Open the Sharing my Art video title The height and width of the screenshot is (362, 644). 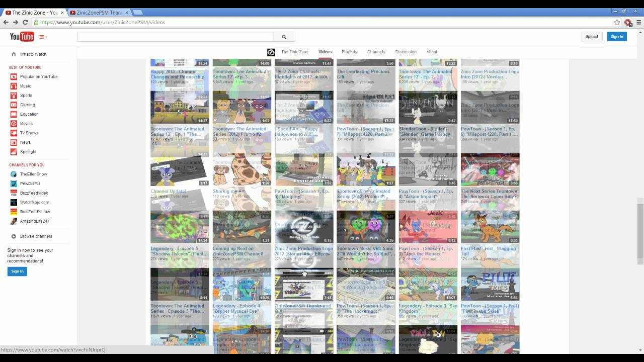(228, 191)
